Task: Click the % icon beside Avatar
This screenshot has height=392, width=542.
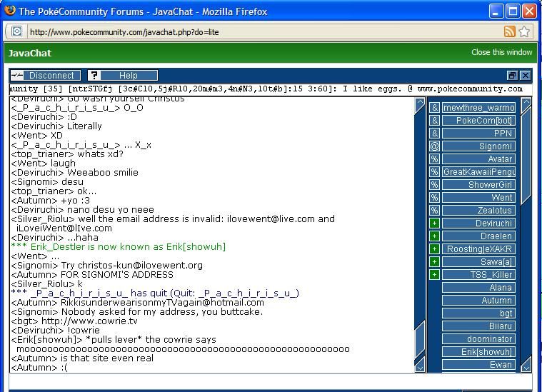Action: 434,159
